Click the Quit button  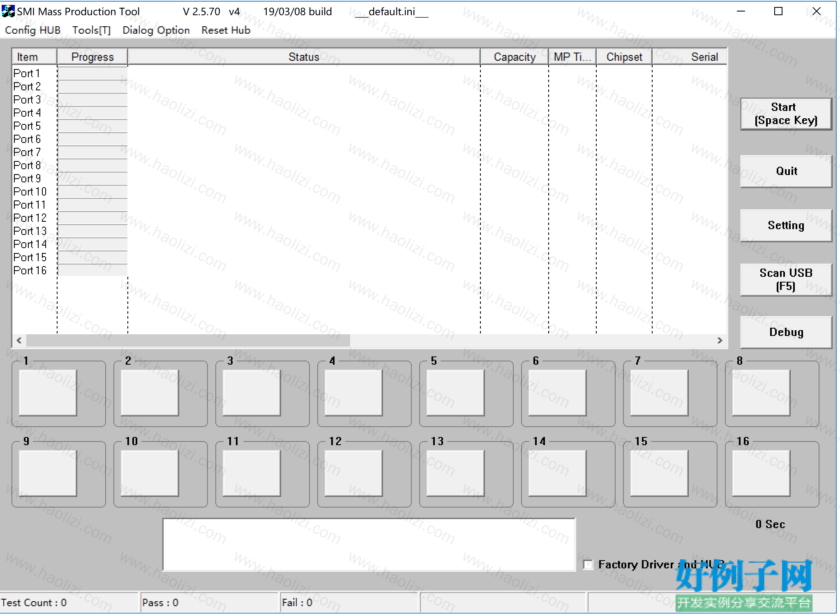[x=786, y=171]
